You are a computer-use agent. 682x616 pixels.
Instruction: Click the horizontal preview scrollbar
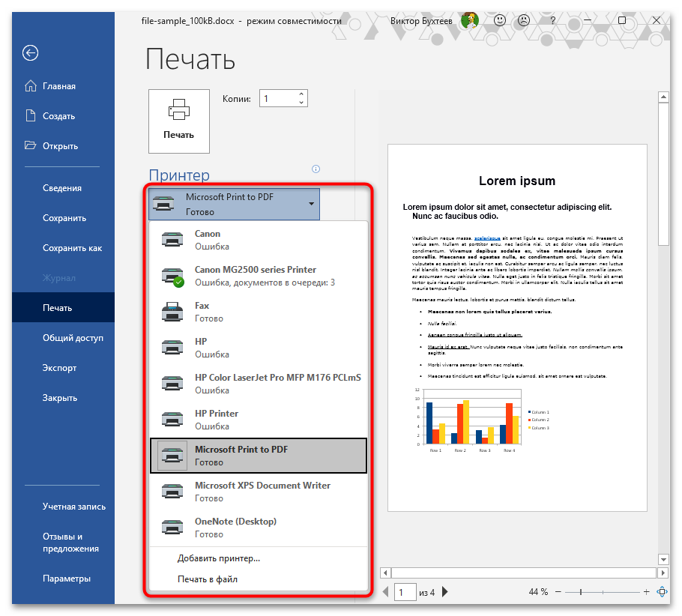click(524, 573)
